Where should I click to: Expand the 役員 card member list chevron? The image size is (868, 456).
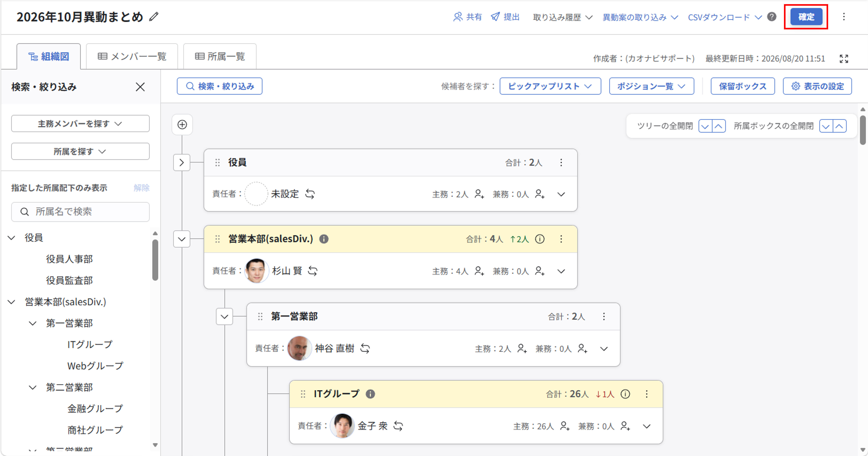click(x=561, y=194)
